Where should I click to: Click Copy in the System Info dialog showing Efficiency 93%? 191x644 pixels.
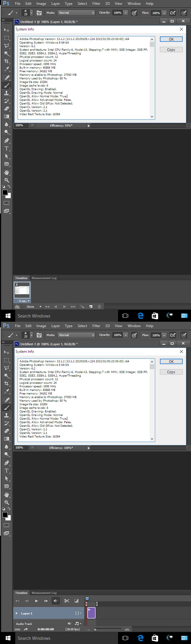171,50
